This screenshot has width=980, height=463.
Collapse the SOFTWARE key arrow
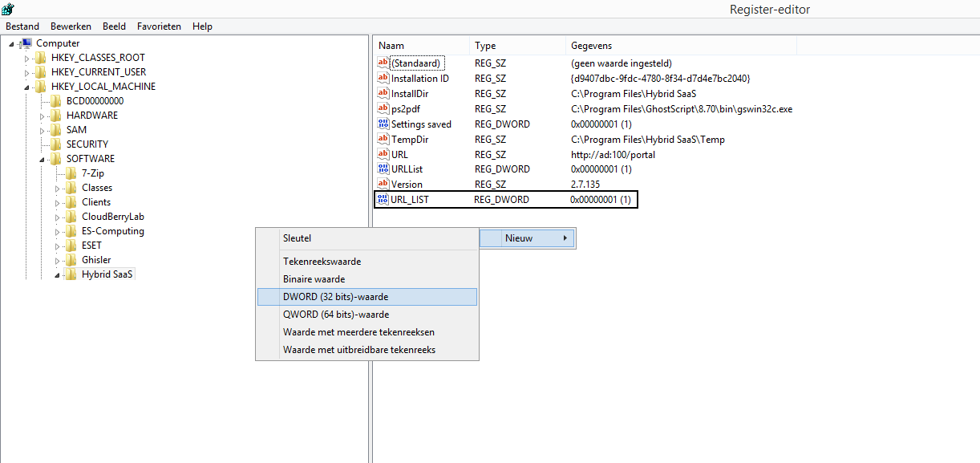[43, 160]
